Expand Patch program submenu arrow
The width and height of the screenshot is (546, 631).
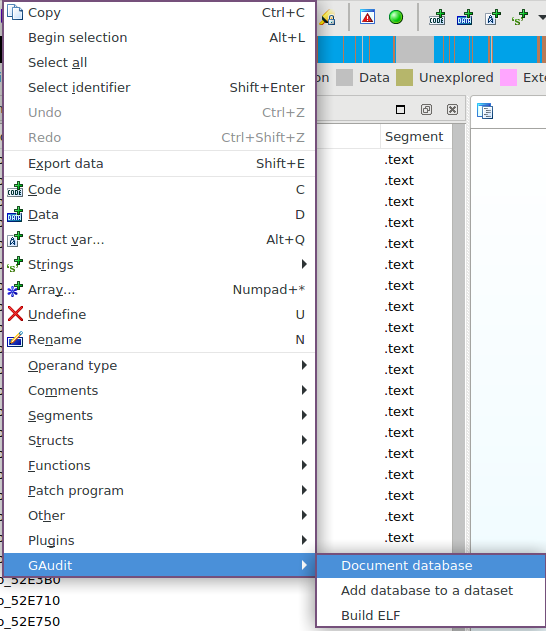click(304, 490)
